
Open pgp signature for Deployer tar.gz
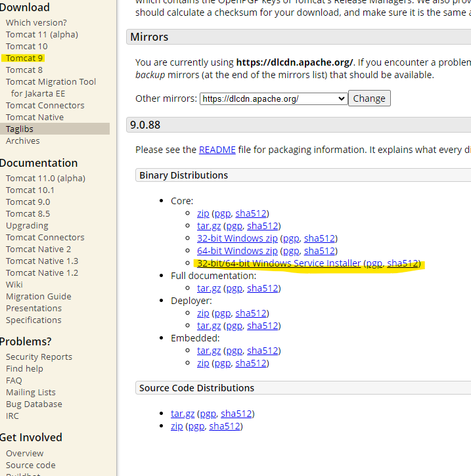[235, 326]
